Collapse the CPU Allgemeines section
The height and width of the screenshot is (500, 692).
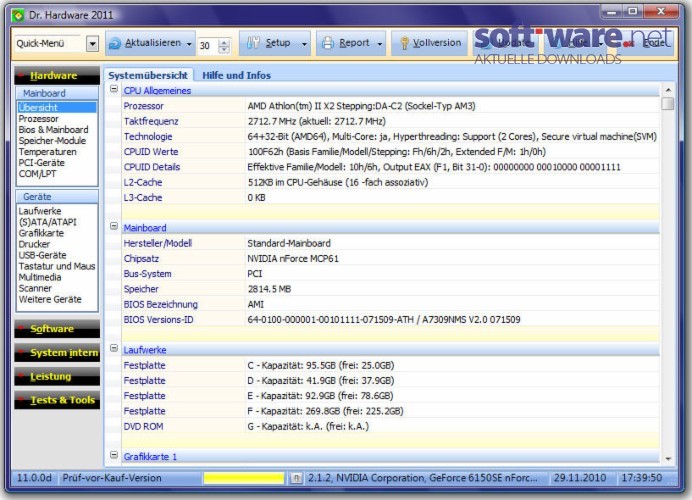[x=114, y=89]
